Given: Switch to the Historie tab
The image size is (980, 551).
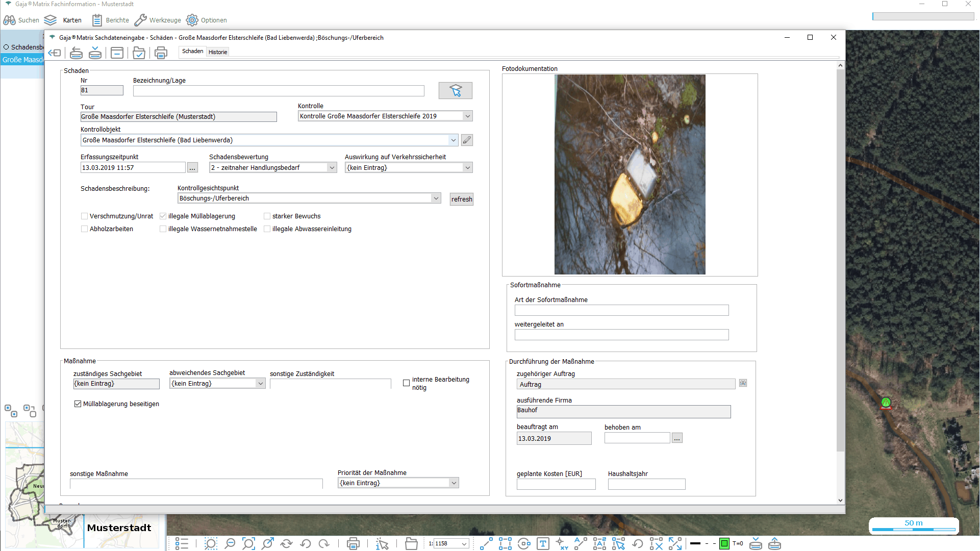Looking at the screenshot, I should coord(218,52).
